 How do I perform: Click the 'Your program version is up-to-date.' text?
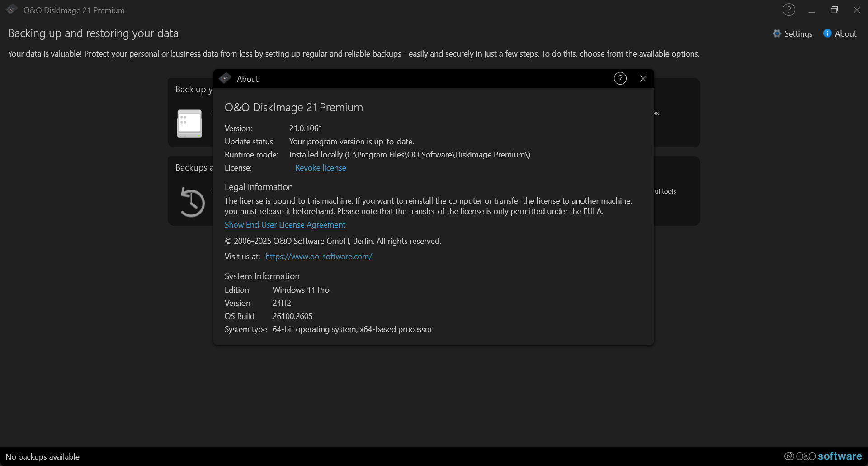pos(352,142)
